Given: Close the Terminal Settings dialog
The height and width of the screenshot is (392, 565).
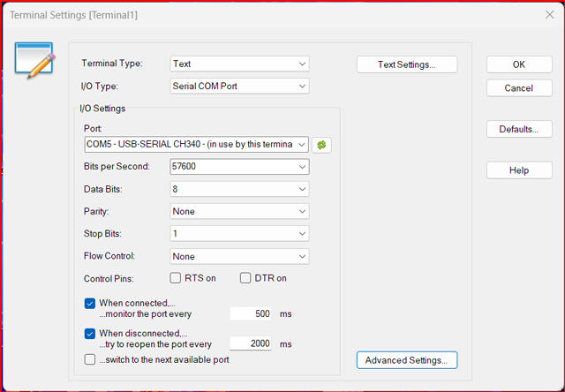Looking at the screenshot, I should (x=548, y=14).
